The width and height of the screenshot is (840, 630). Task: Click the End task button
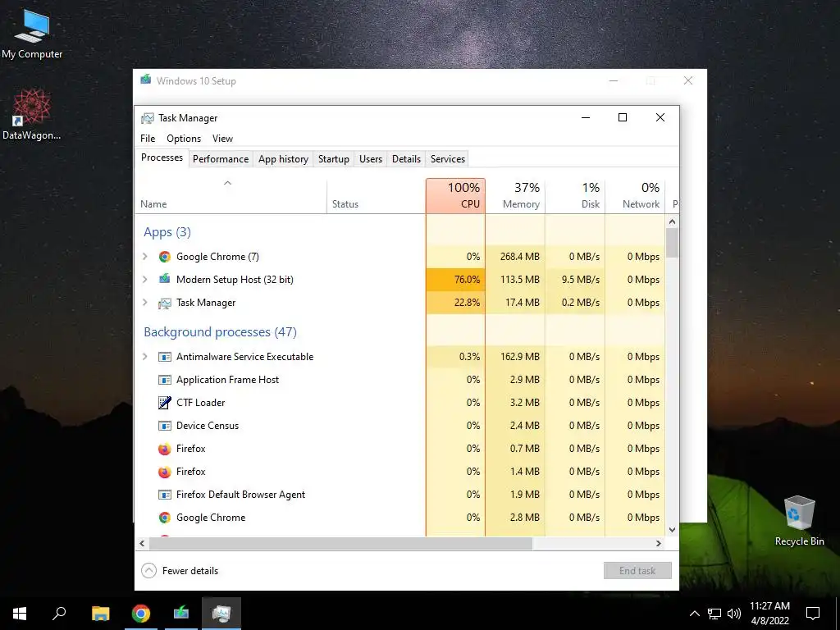[637, 571]
